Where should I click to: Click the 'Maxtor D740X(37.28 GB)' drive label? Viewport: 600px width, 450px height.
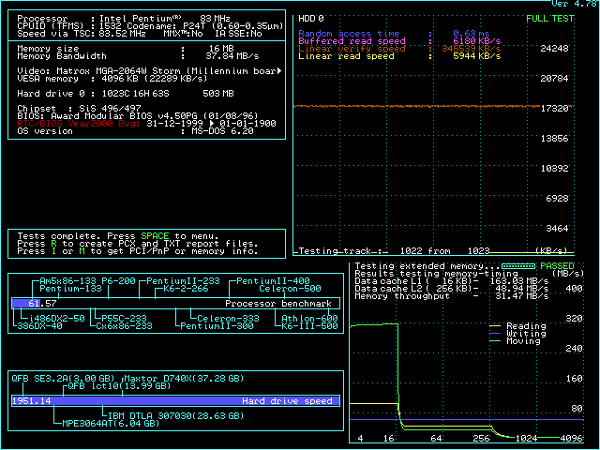click(184, 379)
